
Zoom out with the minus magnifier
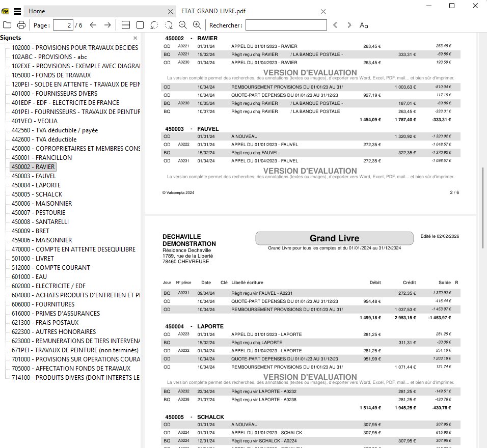coord(182,25)
